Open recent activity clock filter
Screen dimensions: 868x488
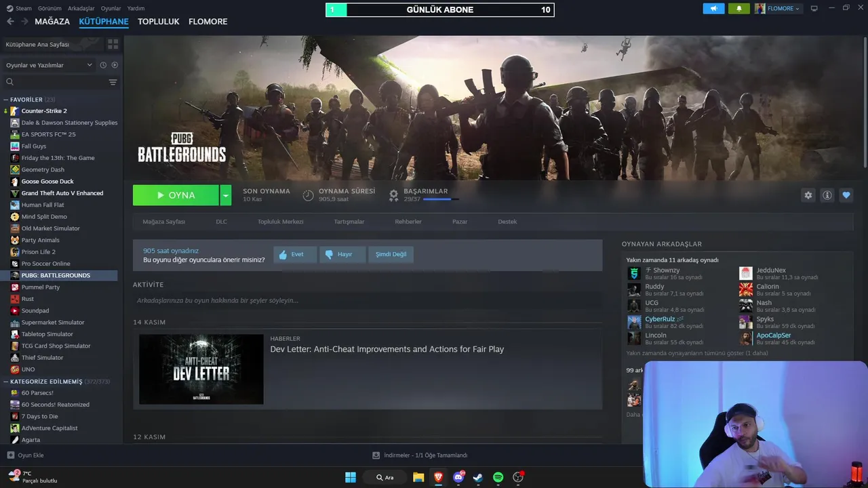click(103, 65)
